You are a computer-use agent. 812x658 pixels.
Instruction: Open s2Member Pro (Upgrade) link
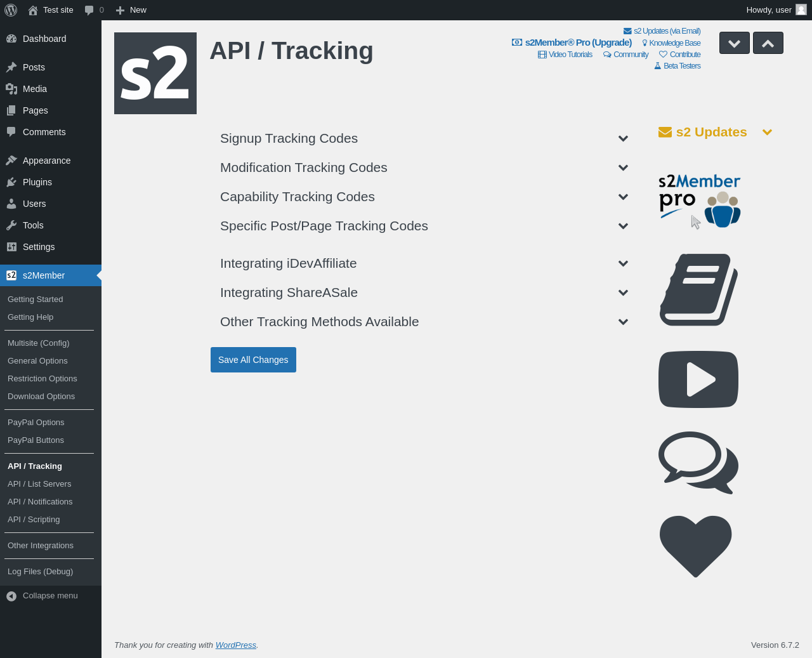point(572,43)
